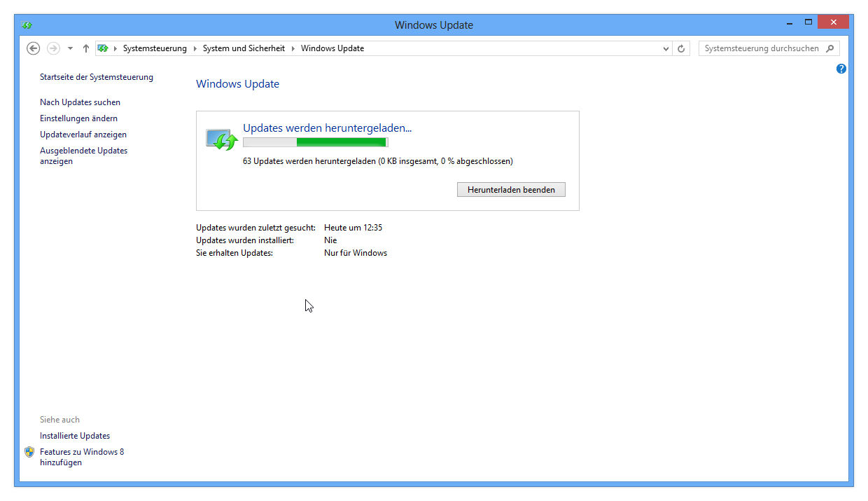Go to System und Sicherheit breadcrumb
The width and height of the screenshot is (868, 501).
(x=244, y=48)
